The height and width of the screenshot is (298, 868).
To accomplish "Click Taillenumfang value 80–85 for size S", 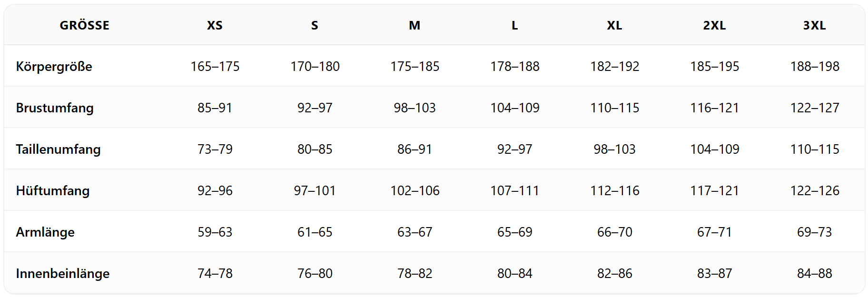I will 315,149.
